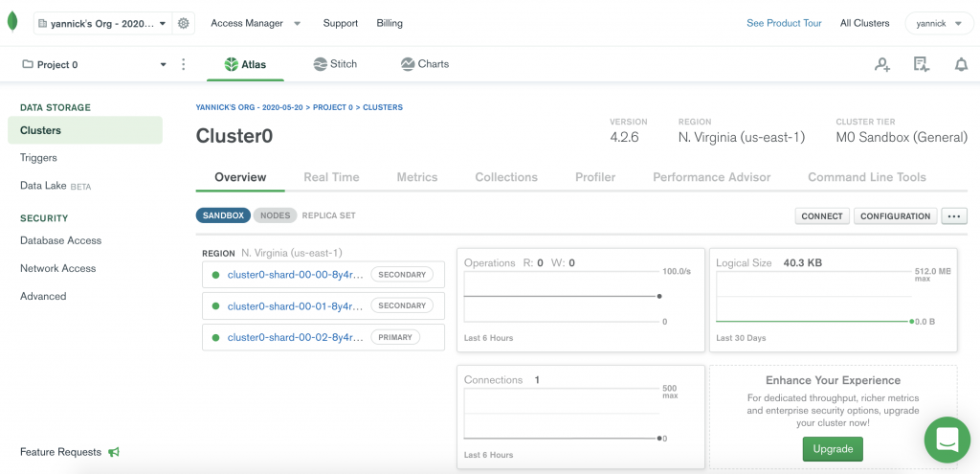The height and width of the screenshot is (474, 980).
Task: Click the green Upgrade button
Action: (833, 449)
